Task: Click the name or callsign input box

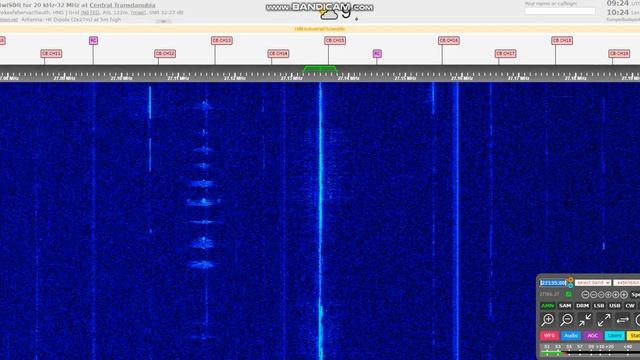Action: pyautogui.click(x=560, y=11)
